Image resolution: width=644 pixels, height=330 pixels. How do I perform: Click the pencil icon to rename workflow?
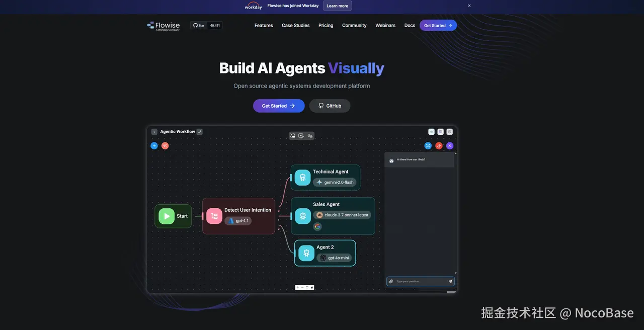(200, 132)
